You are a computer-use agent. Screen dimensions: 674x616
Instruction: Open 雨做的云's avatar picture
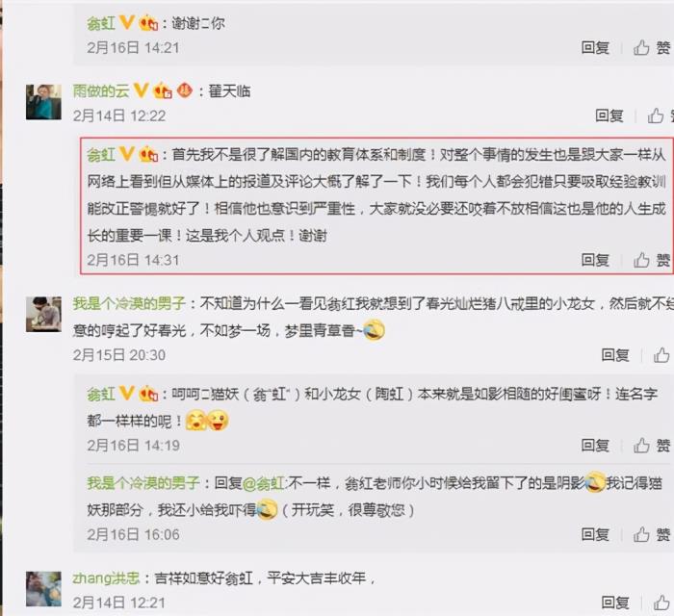click(43, 102)
